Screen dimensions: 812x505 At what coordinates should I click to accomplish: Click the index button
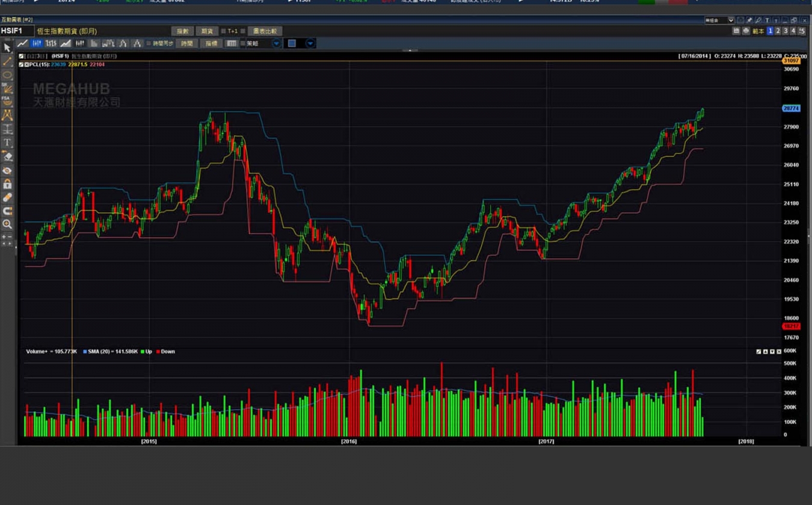pos(182,31)
